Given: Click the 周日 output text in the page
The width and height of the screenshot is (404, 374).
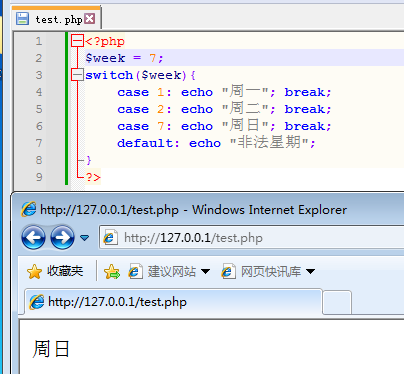Looking at the screenshot, I should click(x=51, y=349).
